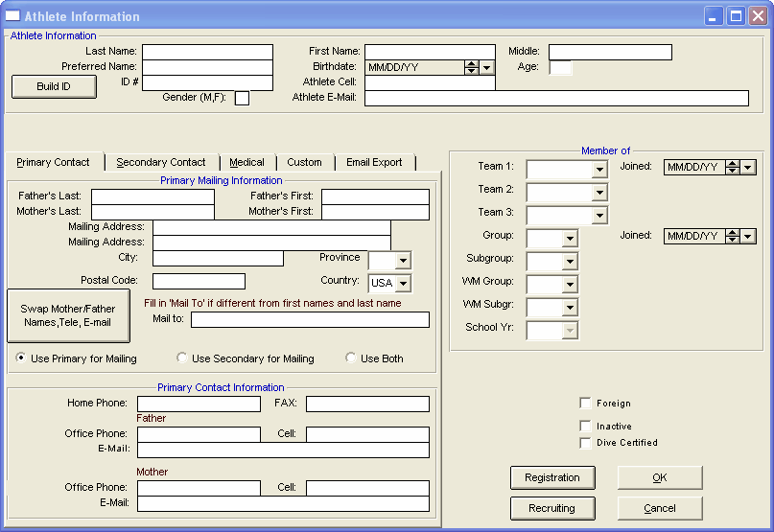Enable the Foreign checkbox
The width and height of the screenshot is (774, 532).
(585, 404)
